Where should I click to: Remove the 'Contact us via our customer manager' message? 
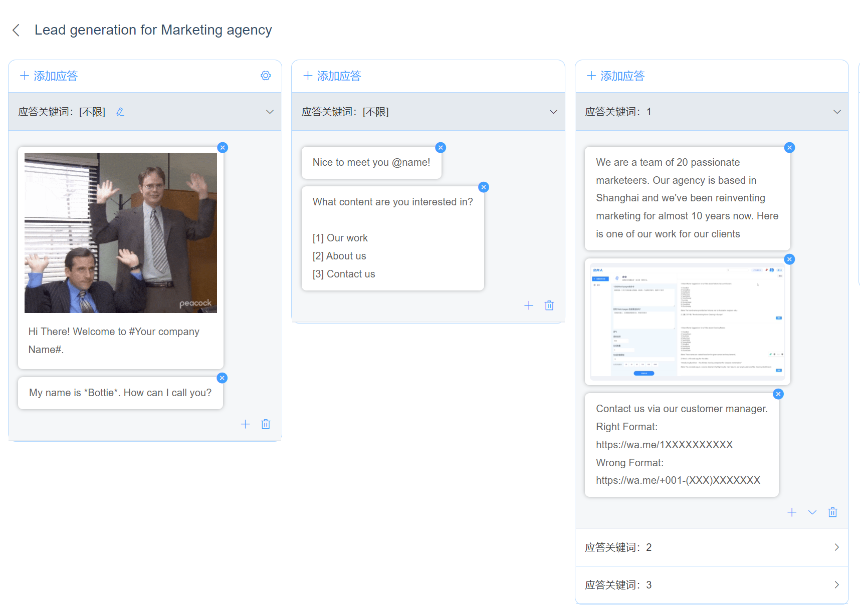tap(778, 394)
